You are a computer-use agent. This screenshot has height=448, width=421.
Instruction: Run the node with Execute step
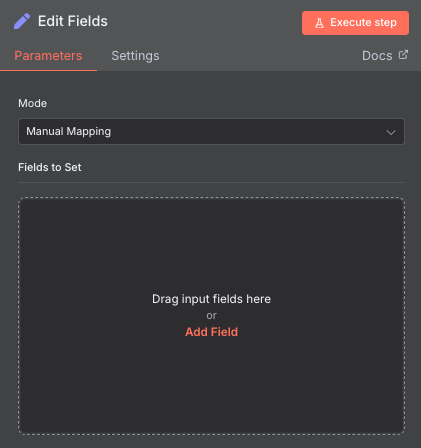pyautogui.click(x=355, y=23)
